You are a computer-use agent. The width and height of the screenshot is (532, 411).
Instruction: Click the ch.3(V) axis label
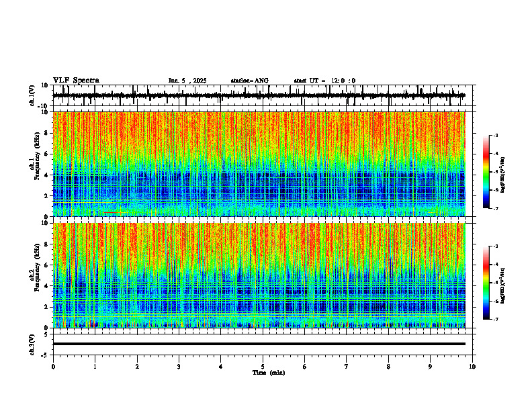[x=32, y=345]
